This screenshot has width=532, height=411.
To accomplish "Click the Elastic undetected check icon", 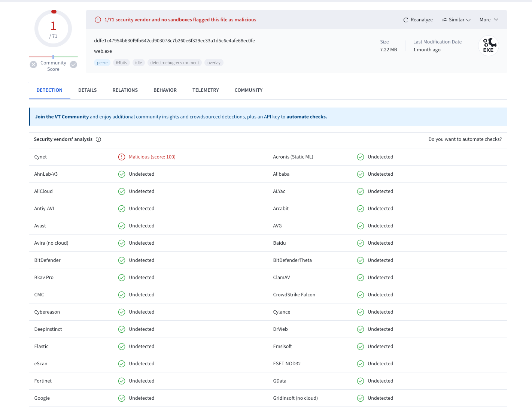I will click(122, 347).
